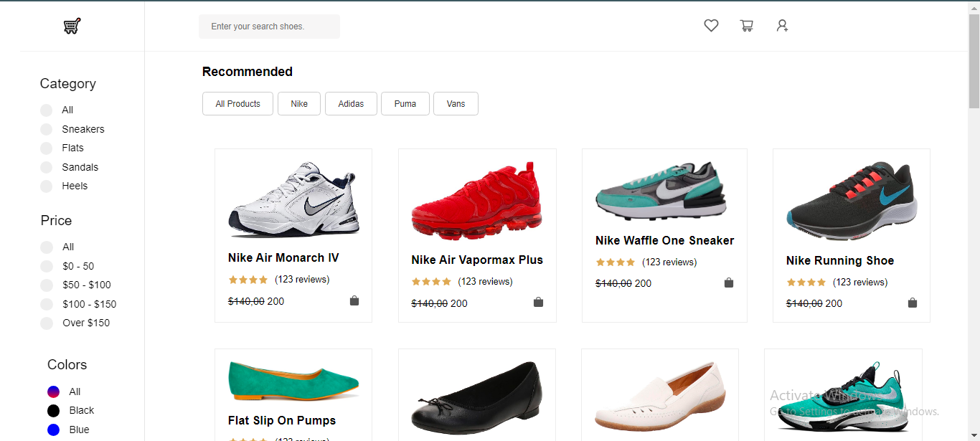980x441 pixels.
Task: Select the Over $150 price radio
Action: click(47, 323)
